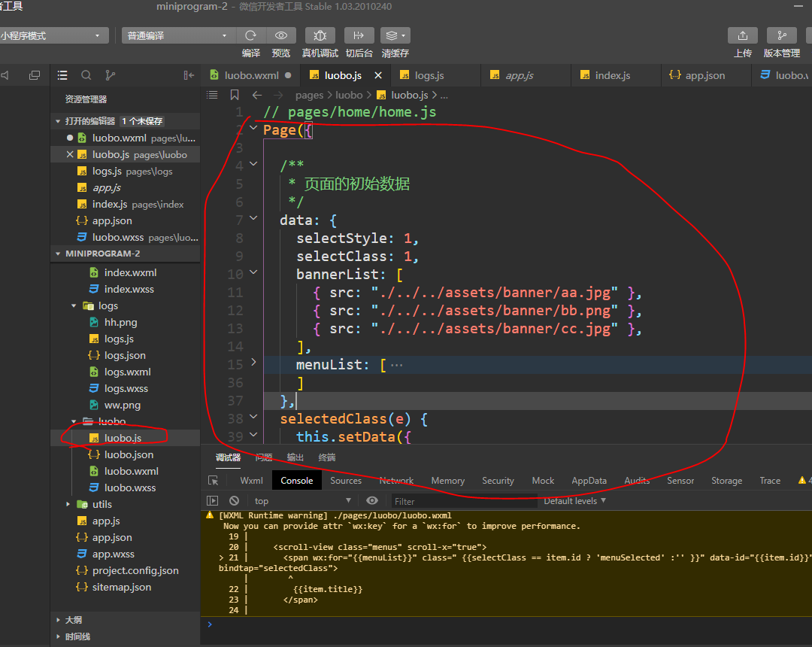Open the Network devtools tab
The height and width of the screenshot is (647, 812).
pos(397,481)
